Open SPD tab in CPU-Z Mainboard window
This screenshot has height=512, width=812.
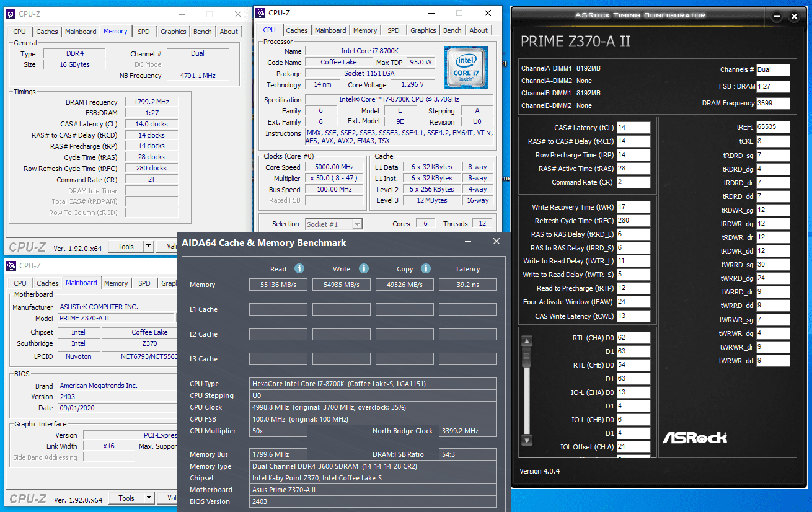pyautogui.click(x=144, y=283)
